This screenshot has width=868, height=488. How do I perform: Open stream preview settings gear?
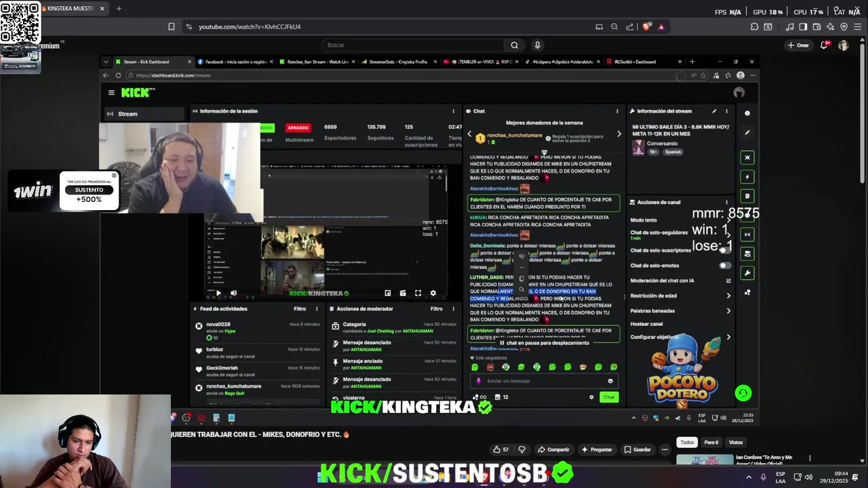433,293
